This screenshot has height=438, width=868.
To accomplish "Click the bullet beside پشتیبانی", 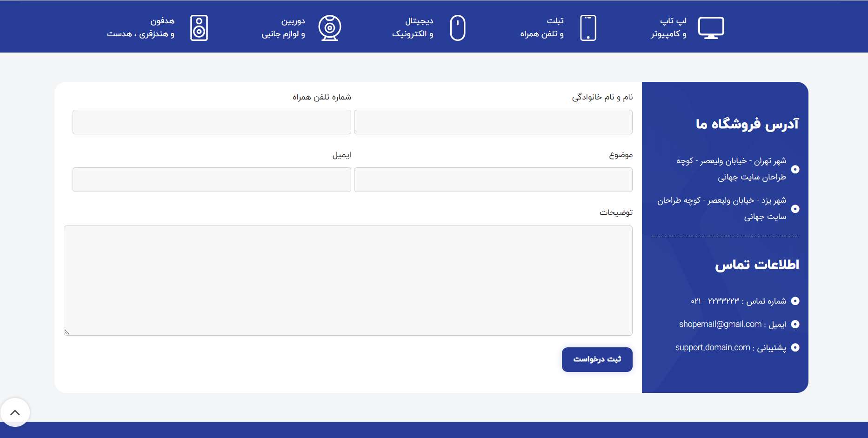I will point(795,347).
